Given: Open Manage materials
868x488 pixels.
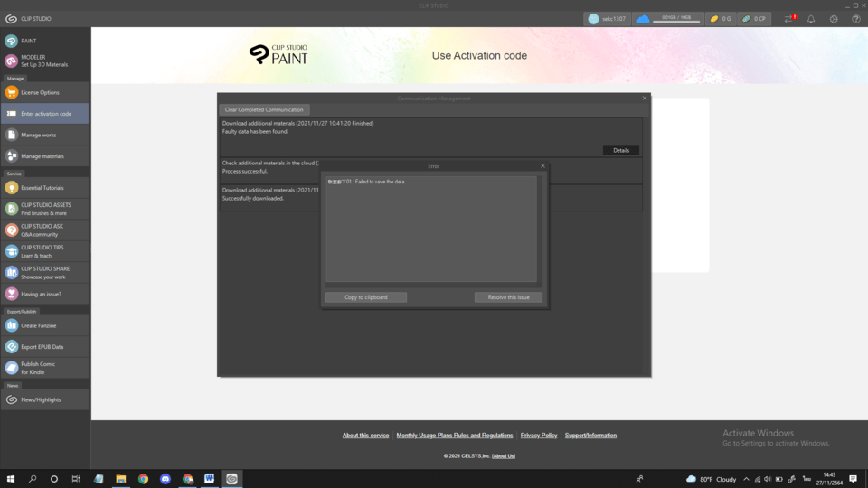Looking at the screenshot, I should pyautogui.click(x=44, y=156).
